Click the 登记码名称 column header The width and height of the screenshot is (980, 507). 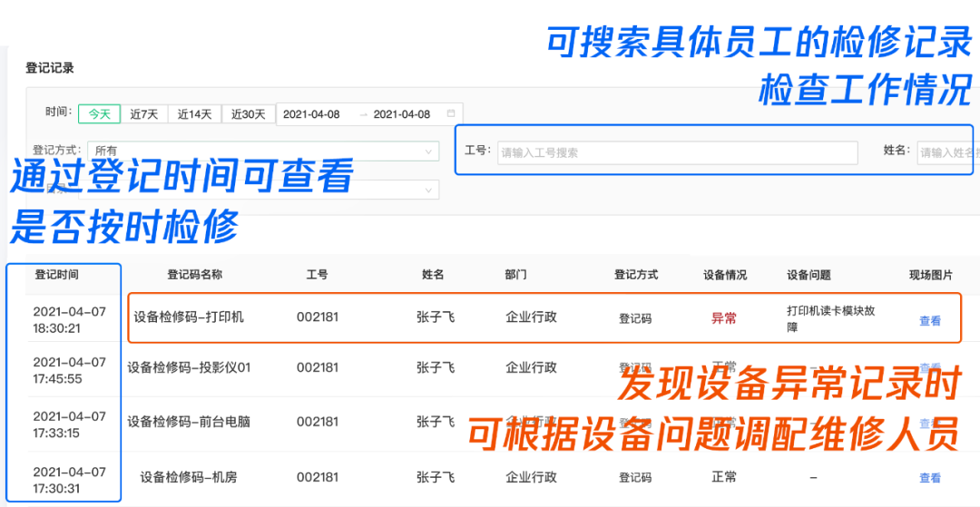click(x=195, y=275)
